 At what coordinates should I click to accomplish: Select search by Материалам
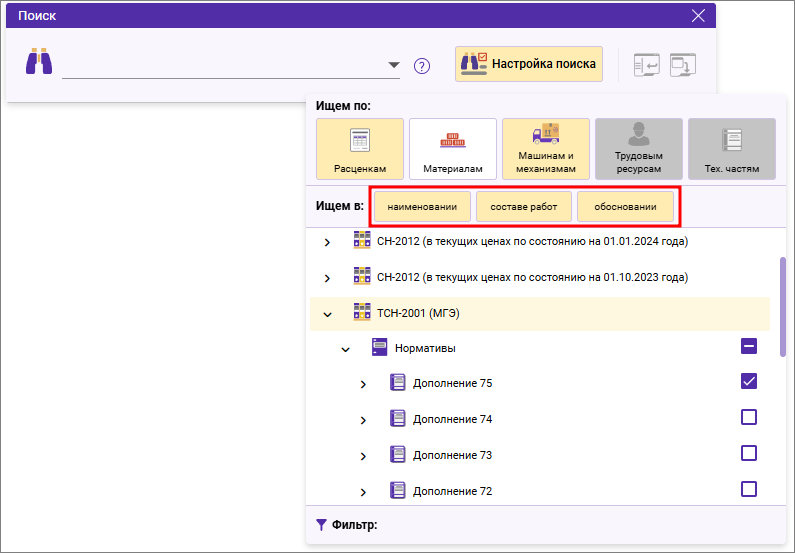click(x=453, y=148)
